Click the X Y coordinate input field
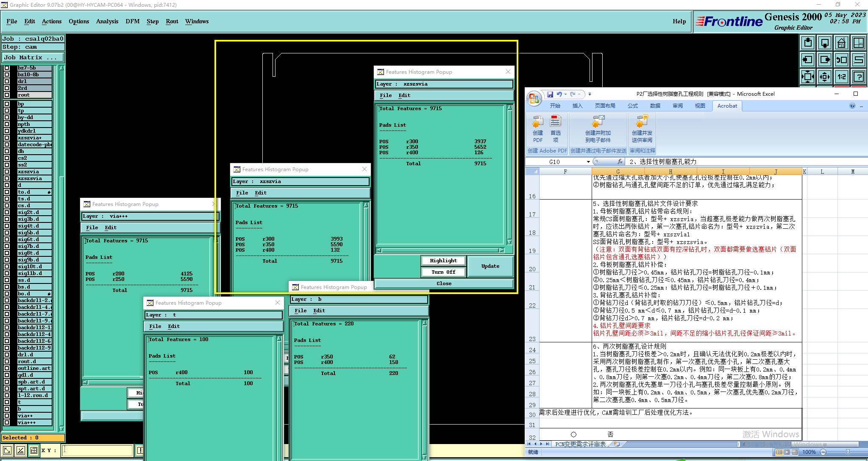This screenshot has height=461, width=868. tap(97, 450)
